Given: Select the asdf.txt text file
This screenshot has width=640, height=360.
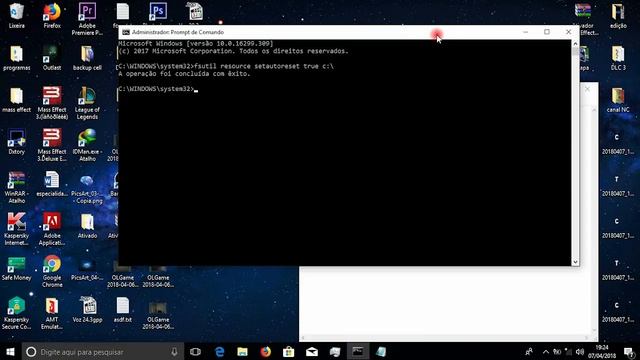Looking at the screenshot, I should click(x=122, y=310).
